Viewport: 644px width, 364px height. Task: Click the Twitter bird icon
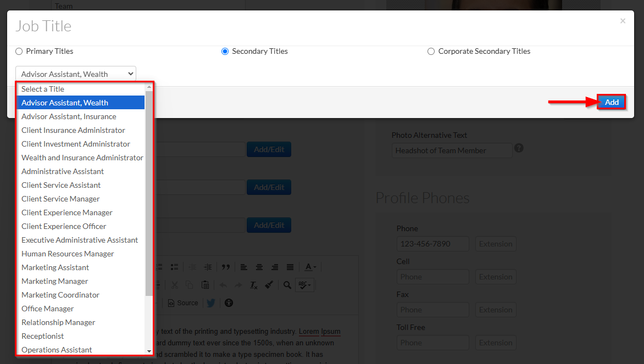(210, 303)
